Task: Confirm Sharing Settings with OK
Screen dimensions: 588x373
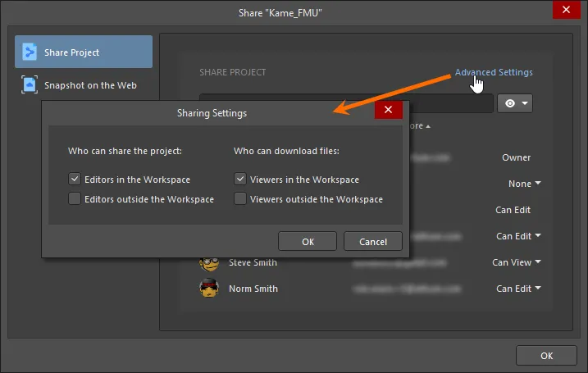Action: click(x=308, y=241)
